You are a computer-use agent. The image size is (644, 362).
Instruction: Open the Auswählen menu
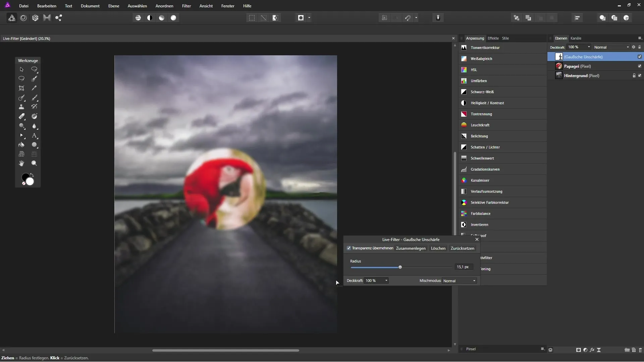pyautogui.click(x=137, y=6)
